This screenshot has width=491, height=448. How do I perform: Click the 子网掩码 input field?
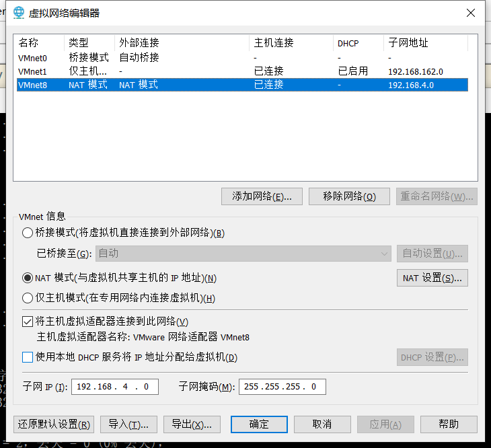(x=282, y=387)
